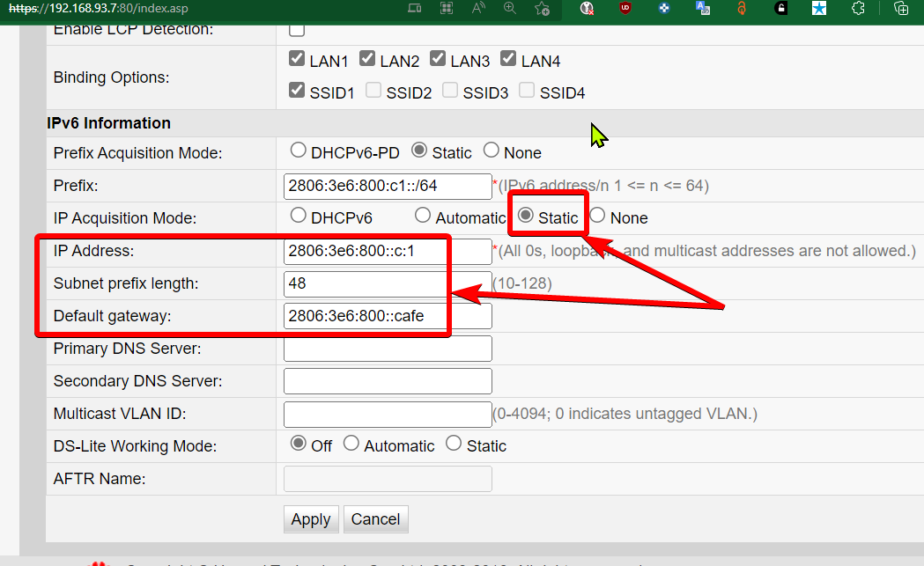
Task: Open the Read Aloud icon
Action: click(x=479, y=9)
